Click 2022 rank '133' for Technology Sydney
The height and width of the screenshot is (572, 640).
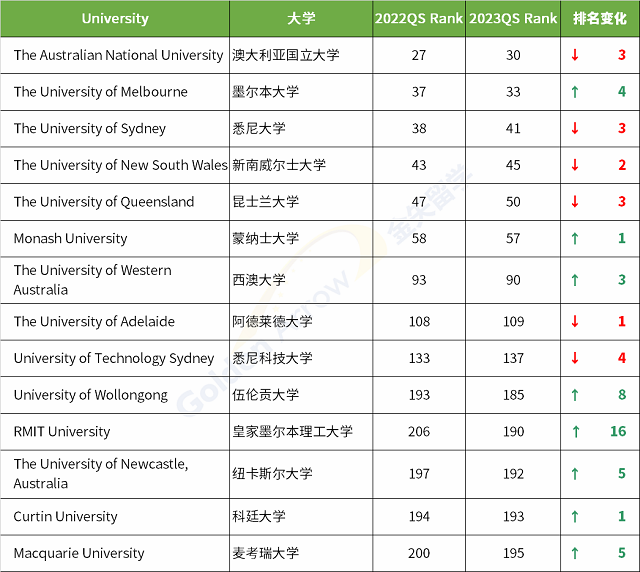[x=419, y=358]
